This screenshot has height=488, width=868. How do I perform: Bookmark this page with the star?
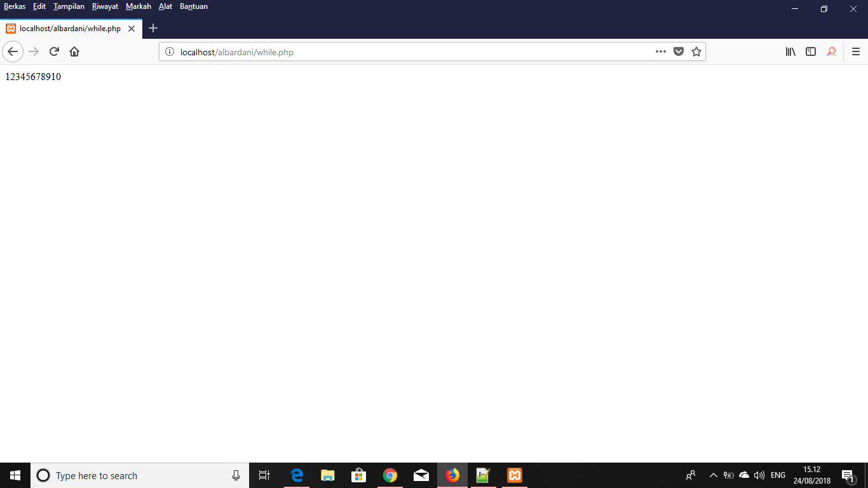coord(696,51)
